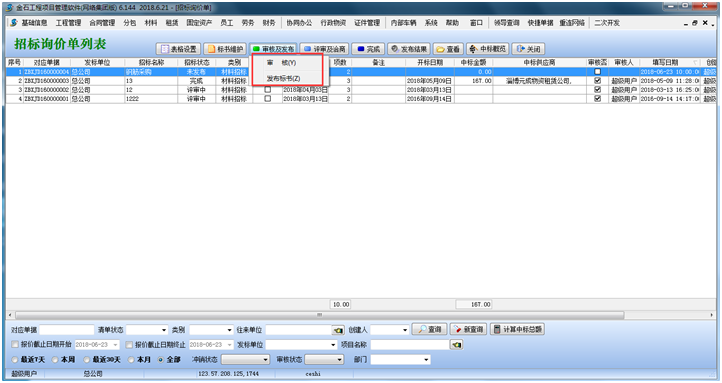Open the 报价截止日期终止 date picker
722x383 pixels.
coord(230,345)
